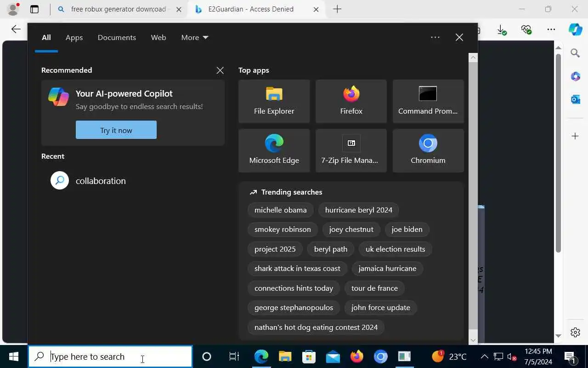Viewport: 588px width, 368px height.
Task: Select the E2Guardian - Access Denied tab
Action: tap(256, 9)
